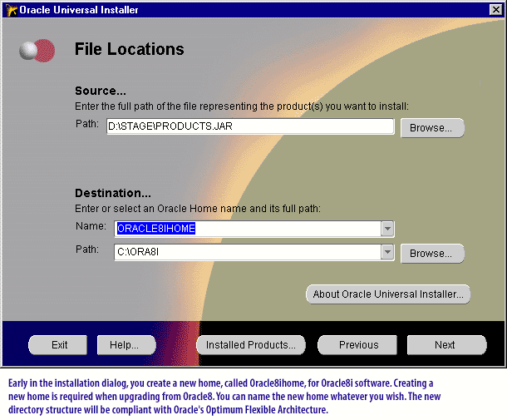Screen dimensions: 507x420
Task: Click the Name: label
Action: pyautogui.click(x=91, y=226)
